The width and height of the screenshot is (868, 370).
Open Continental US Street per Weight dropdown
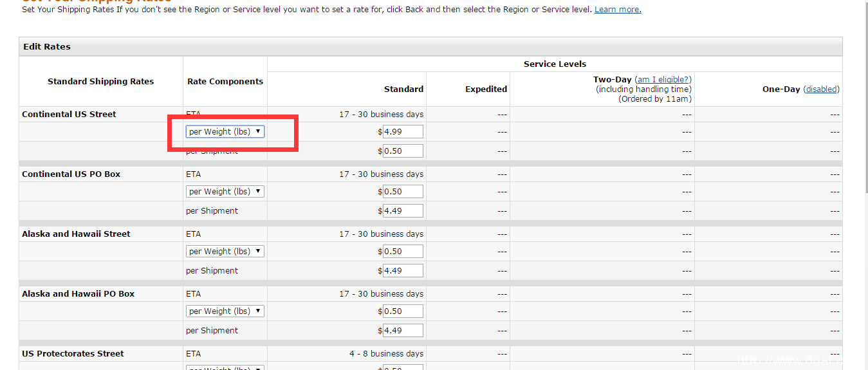pyautogui.click(x=225, y=131)
